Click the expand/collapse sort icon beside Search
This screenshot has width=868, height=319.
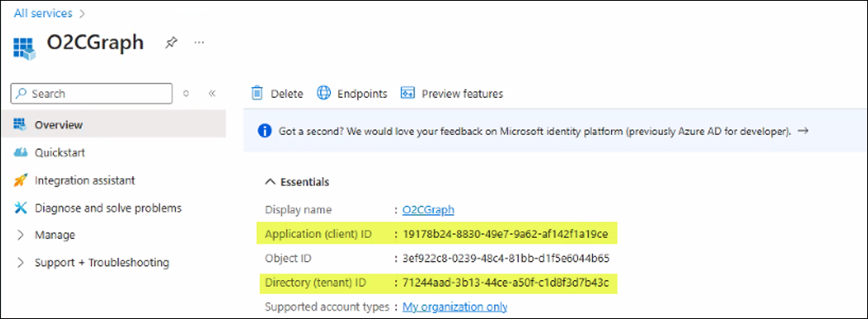pyautogui.click(x=187, y=94)
